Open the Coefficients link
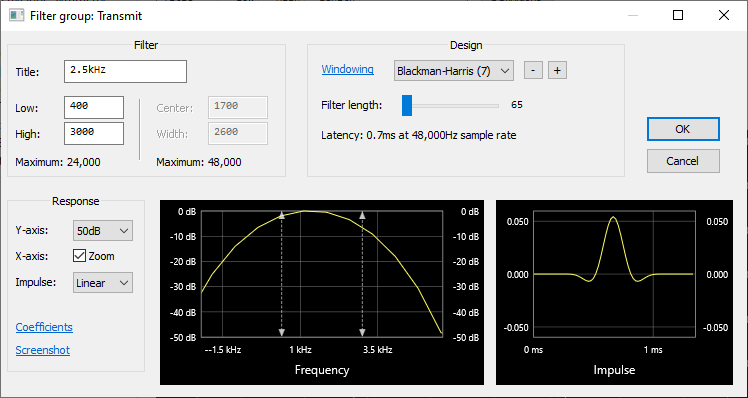The width and height of the screenshot is (748, 398). coord(44,327)
